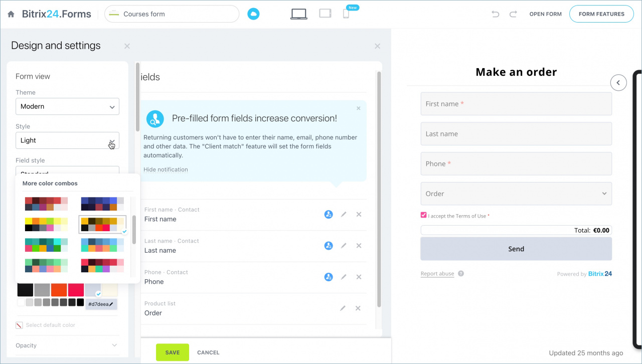Click the small white grayscale swatch
The image size is (642, 364).
pos(21,302)
